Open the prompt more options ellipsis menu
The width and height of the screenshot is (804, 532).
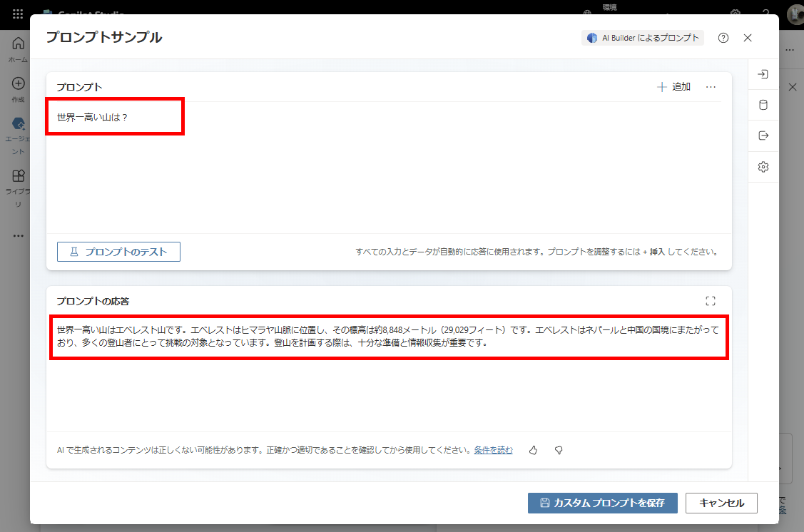711,87
